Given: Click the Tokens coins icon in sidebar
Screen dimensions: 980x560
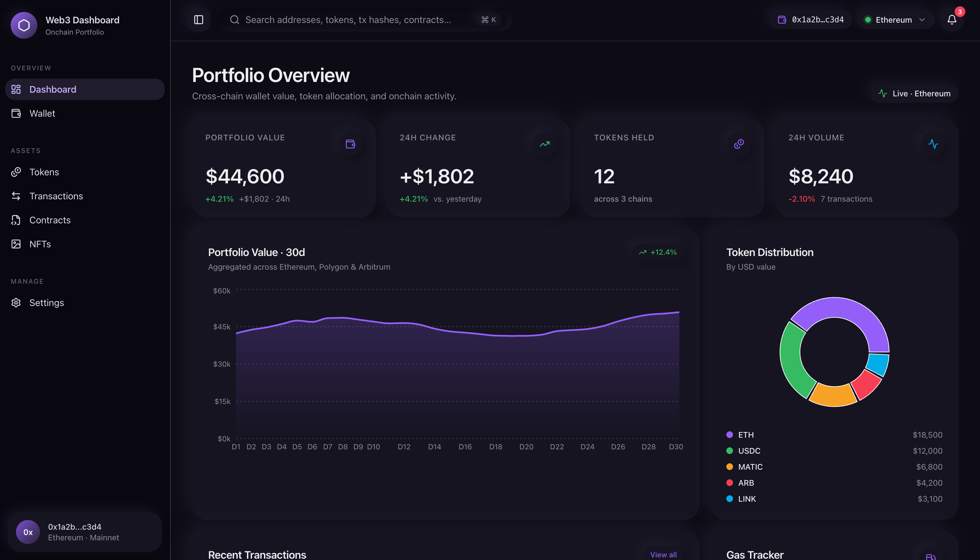Looking at the screenshot, I should pos(16,172).
